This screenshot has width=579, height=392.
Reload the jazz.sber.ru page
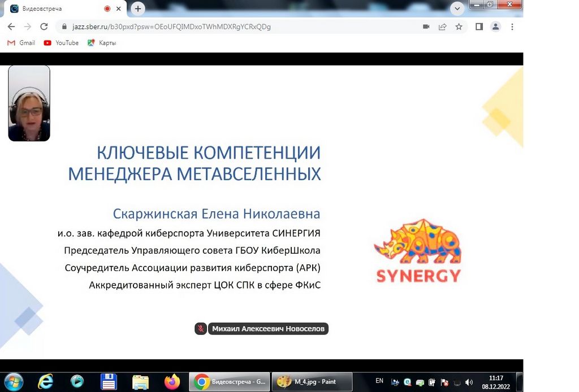point(44,27)
